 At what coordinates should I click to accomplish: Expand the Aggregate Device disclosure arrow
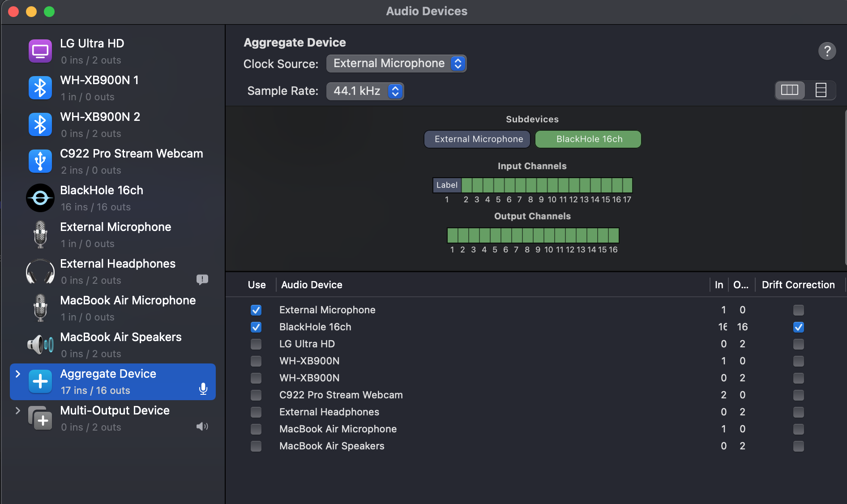pos(18,374)
